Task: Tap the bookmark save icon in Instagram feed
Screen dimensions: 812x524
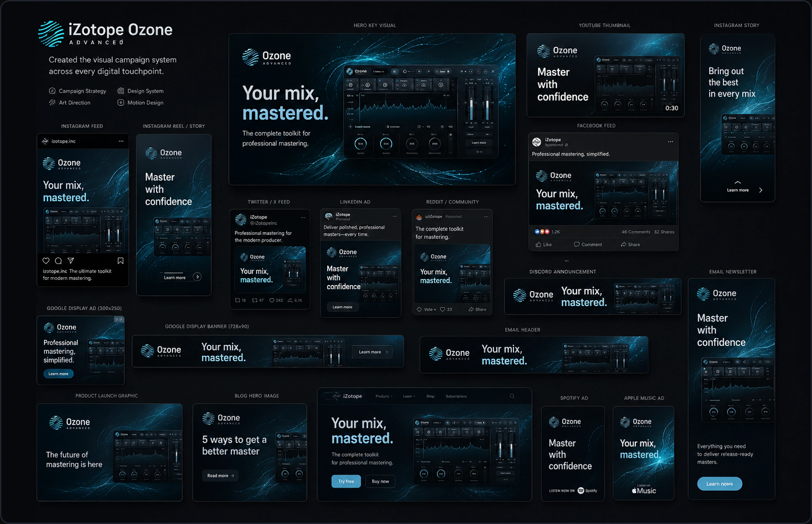Action: [120, 261]
